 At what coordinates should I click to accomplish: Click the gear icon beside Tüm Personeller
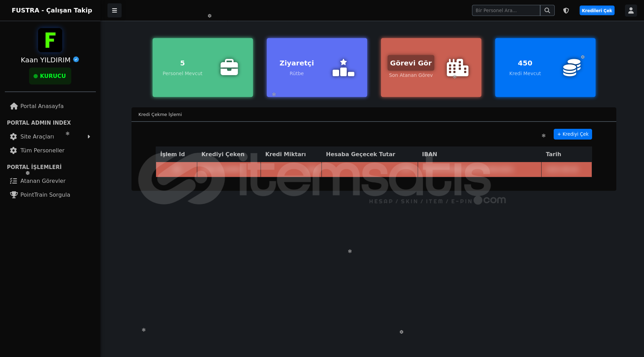13,151
